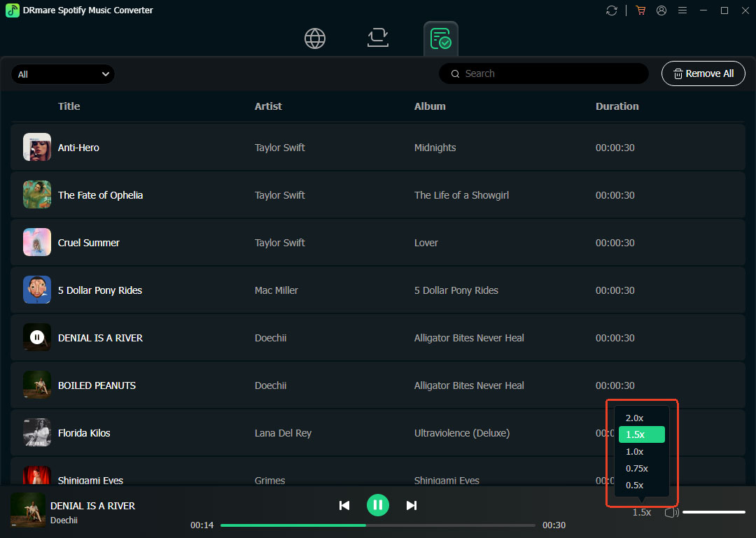The height and width of the screenshot is (538, 756).
Task: Click now-playing album art in player bar
Action: click(28, 510)
